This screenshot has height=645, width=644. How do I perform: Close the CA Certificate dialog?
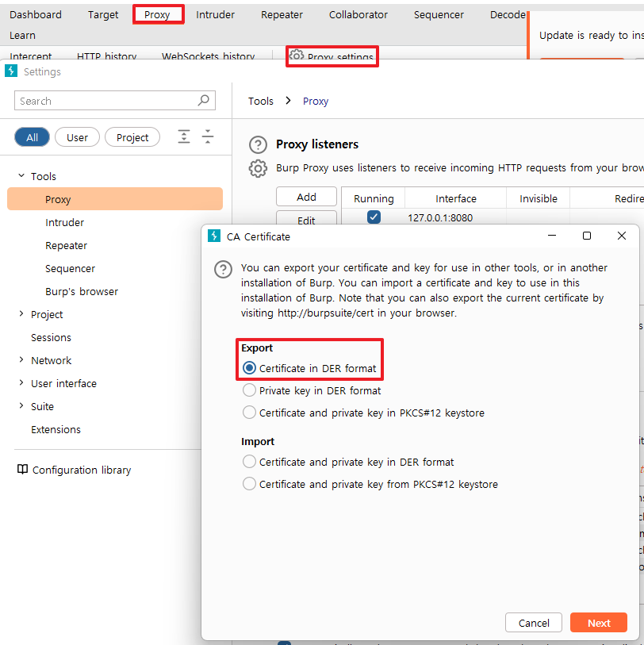622,236
